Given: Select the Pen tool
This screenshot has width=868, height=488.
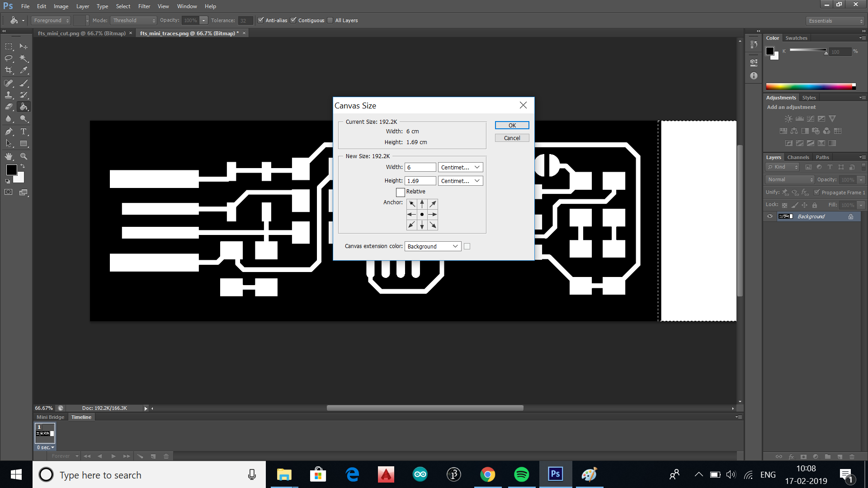Looking at the screenshot, I should coord(9,131).
